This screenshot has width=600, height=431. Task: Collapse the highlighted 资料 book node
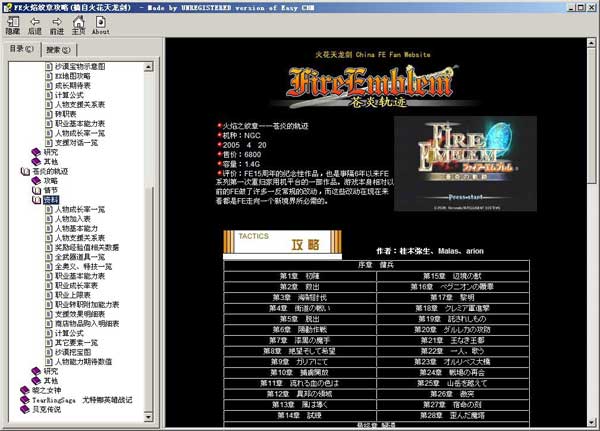pos(36,200)
